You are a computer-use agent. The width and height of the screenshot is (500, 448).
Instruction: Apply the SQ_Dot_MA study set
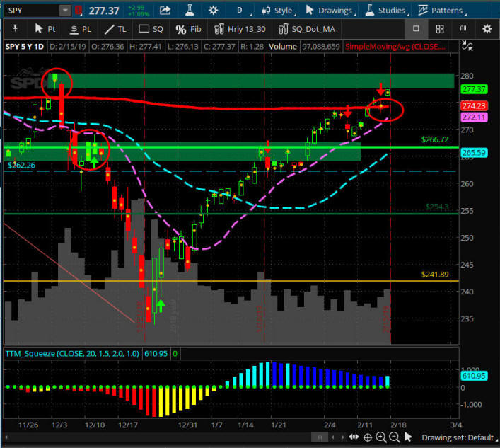pos(306,29)
